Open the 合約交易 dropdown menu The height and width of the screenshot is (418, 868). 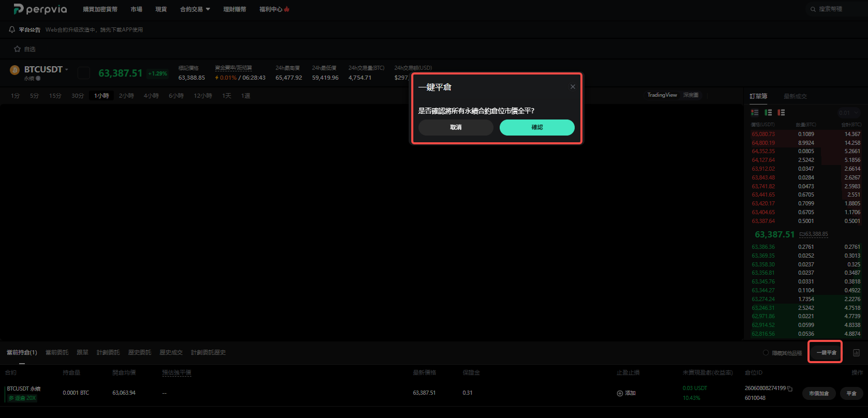click(195, 9)
